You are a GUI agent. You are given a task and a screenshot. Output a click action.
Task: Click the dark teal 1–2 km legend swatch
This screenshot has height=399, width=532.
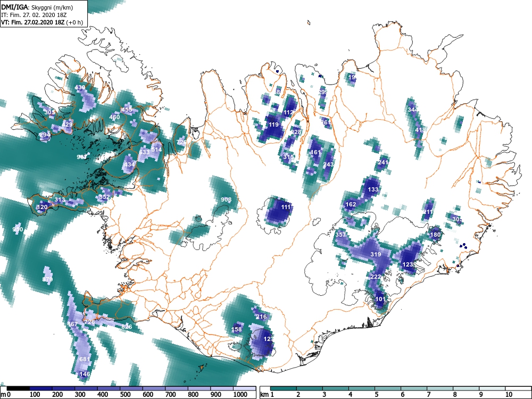pos(284,388)
